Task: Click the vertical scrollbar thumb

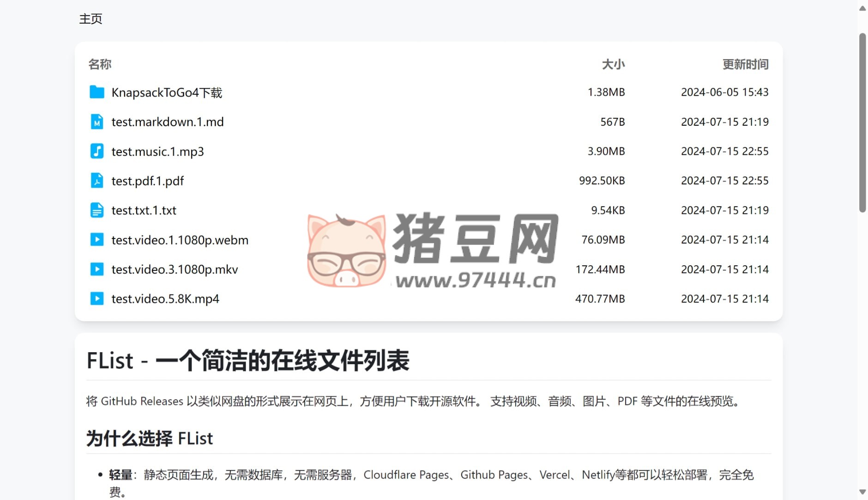Action: click(862, 122)
